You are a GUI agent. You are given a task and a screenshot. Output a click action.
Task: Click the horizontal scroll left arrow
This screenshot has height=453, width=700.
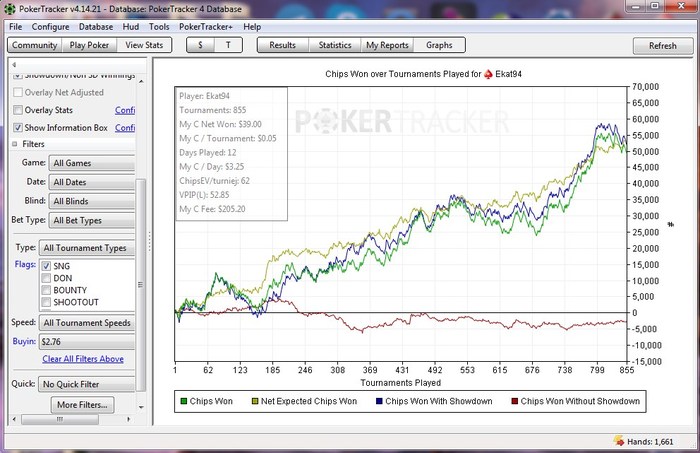[14, 419]
